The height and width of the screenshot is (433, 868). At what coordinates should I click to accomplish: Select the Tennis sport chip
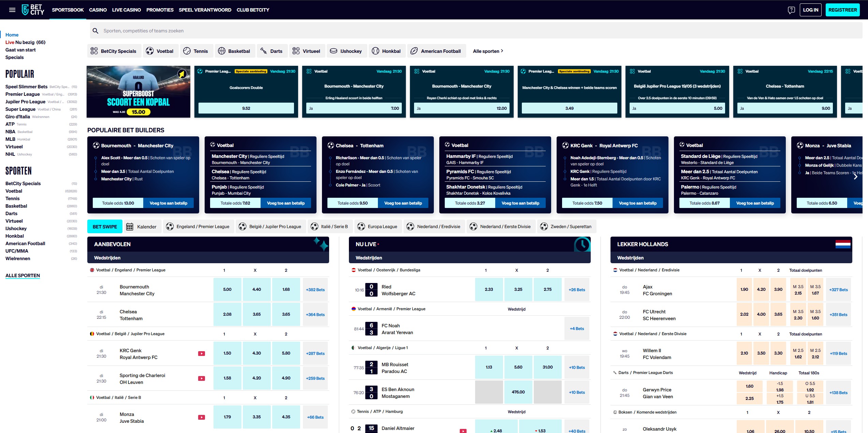tap(196, 51)
